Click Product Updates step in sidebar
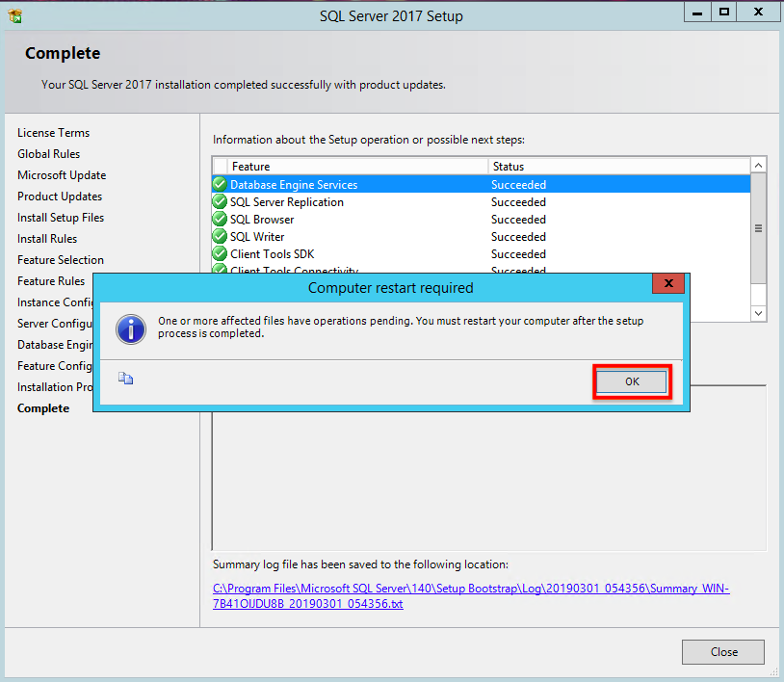The height and width of the screenshot is (682, 784). (x=60, y=197)
